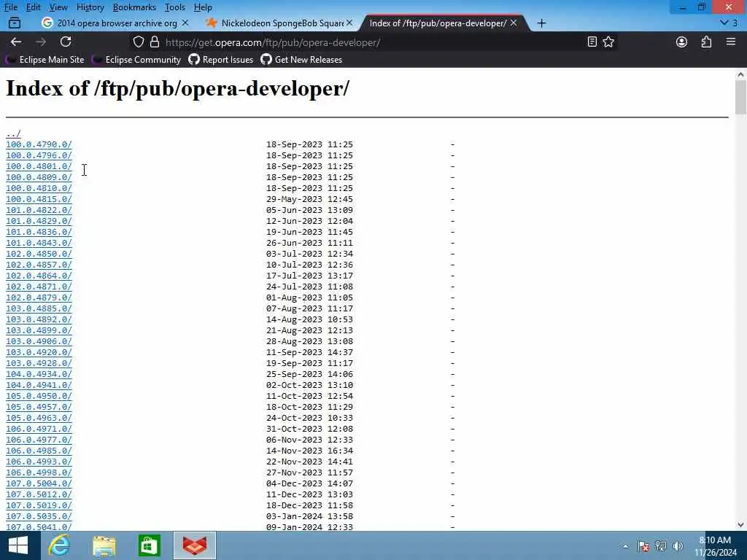This screenshot has width=747, height=560.
Task: Open the File menu
Action: [10, 7]
